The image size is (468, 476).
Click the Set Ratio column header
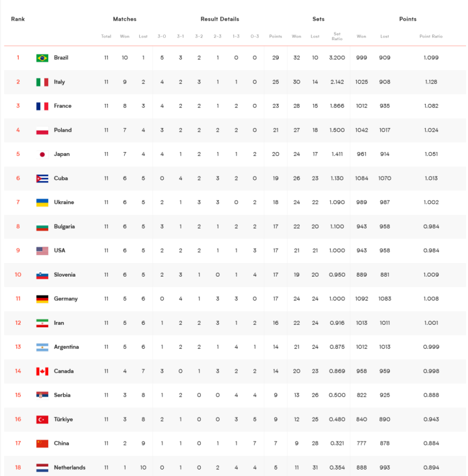[x=337, y=36]
